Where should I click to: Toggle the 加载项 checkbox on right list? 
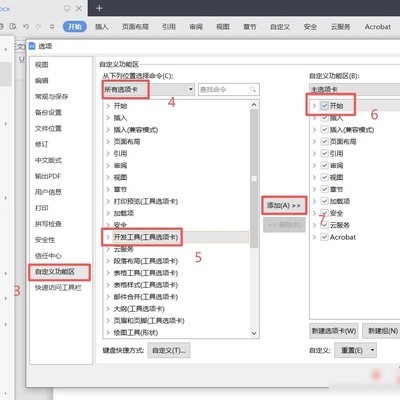click(324, 201)
